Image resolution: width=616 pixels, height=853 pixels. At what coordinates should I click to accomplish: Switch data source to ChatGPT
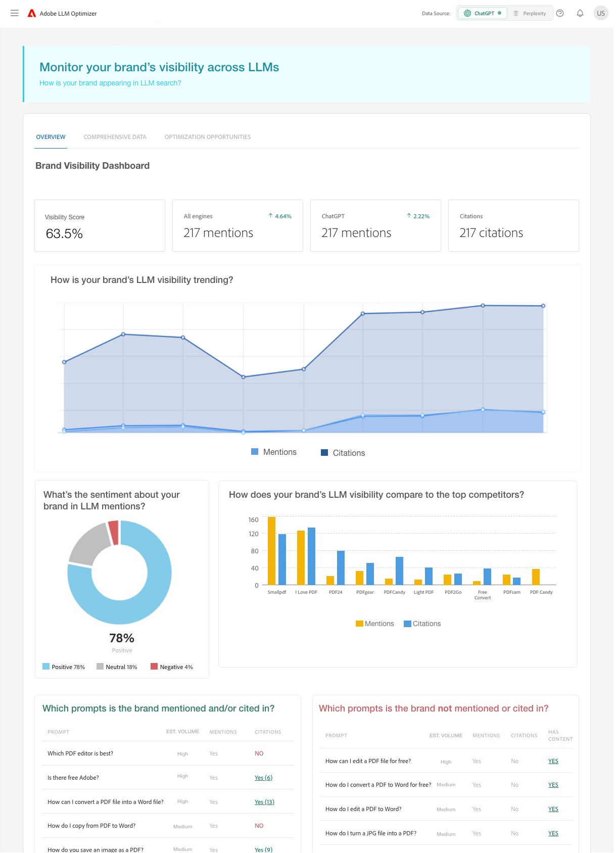coord(483,13)
